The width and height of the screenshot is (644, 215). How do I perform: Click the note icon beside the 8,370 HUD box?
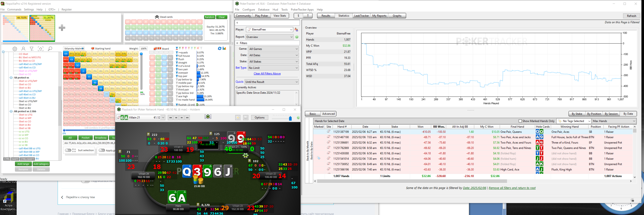[198, 205]
